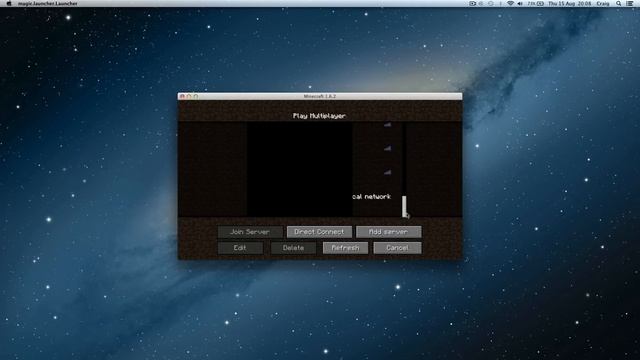This screenshot has height=360, width=640.
Task: Click the Add server button
Action: click(389, 232)
